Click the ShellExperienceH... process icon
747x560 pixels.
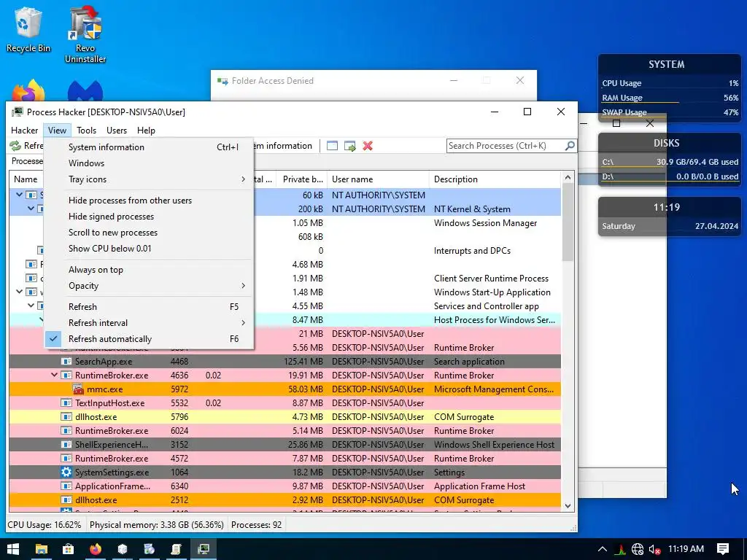click(x=66, y=445)
